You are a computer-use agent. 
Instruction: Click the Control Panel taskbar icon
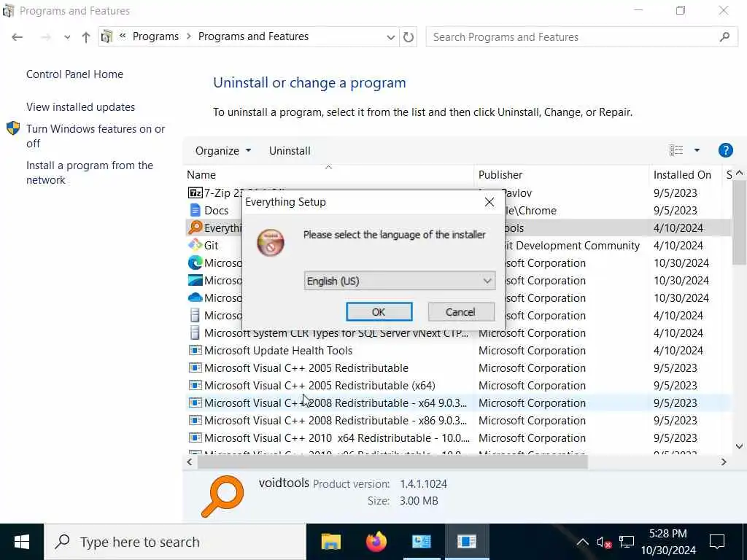[421, 542]
